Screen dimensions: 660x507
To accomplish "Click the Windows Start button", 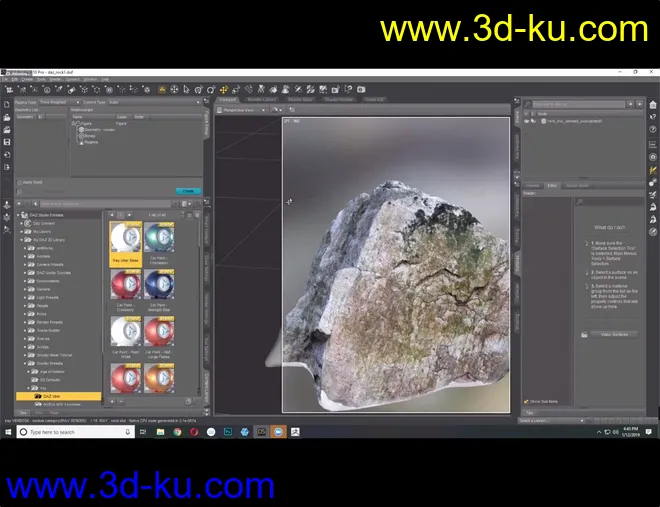I will pyautogui.click(x=8, y=432).
